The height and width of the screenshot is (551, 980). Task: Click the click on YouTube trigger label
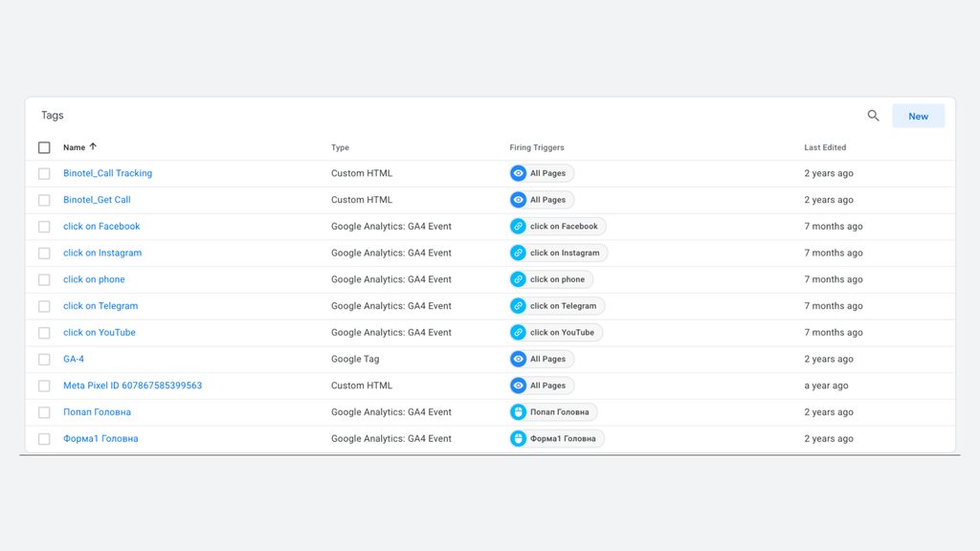click(563, 332)
